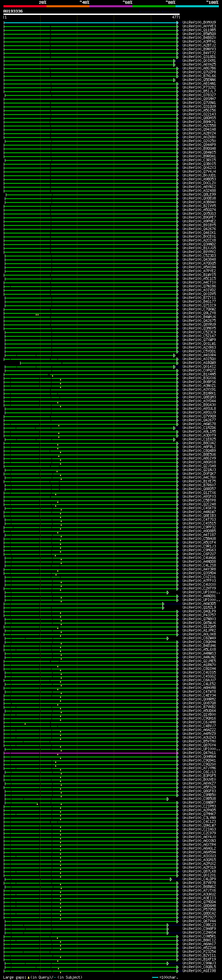This screenshot has height=980, width=222.
Task: Click the Large gaps legend text
Action: [43, 977]
